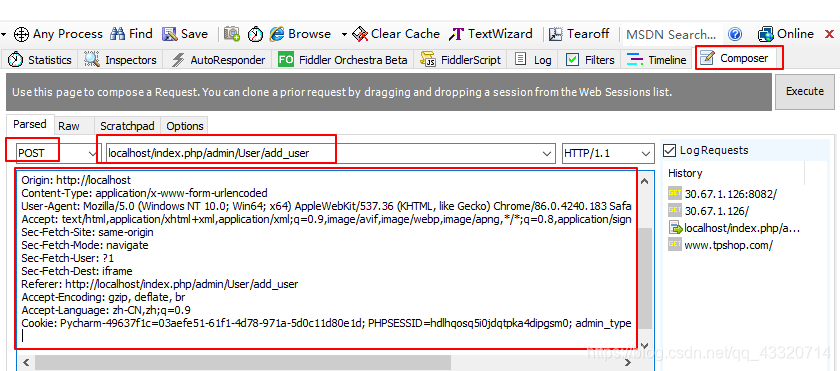Click the Sec-Fetch-Mode: navigate line
The height and width of the screenshot is (371, 840).
tap(85, 245)
